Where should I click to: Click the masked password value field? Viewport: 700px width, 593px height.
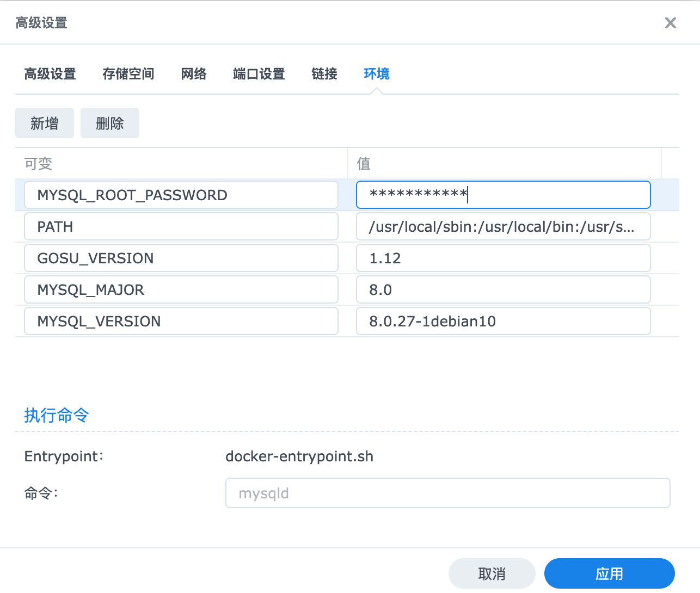[x=503, y=195]
